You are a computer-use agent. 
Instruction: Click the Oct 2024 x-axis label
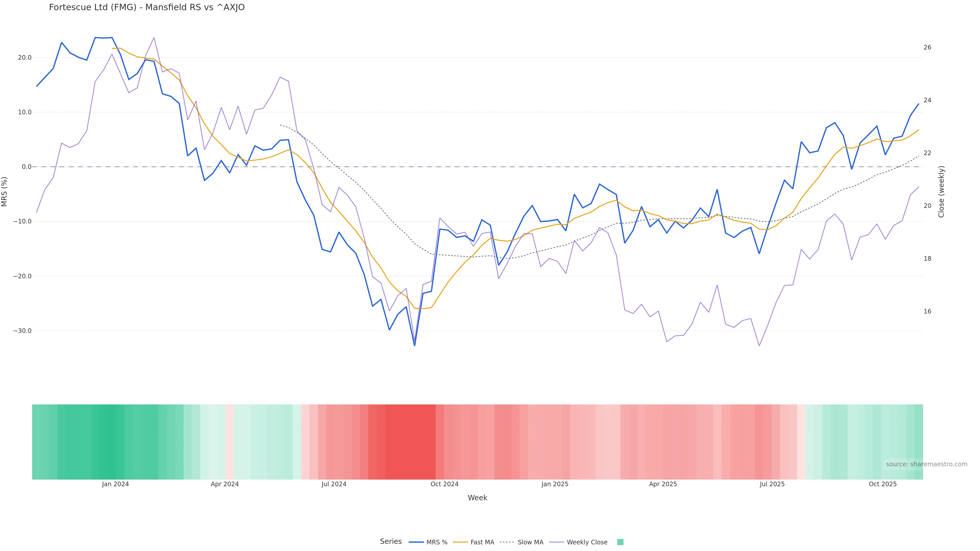point(444,484)
